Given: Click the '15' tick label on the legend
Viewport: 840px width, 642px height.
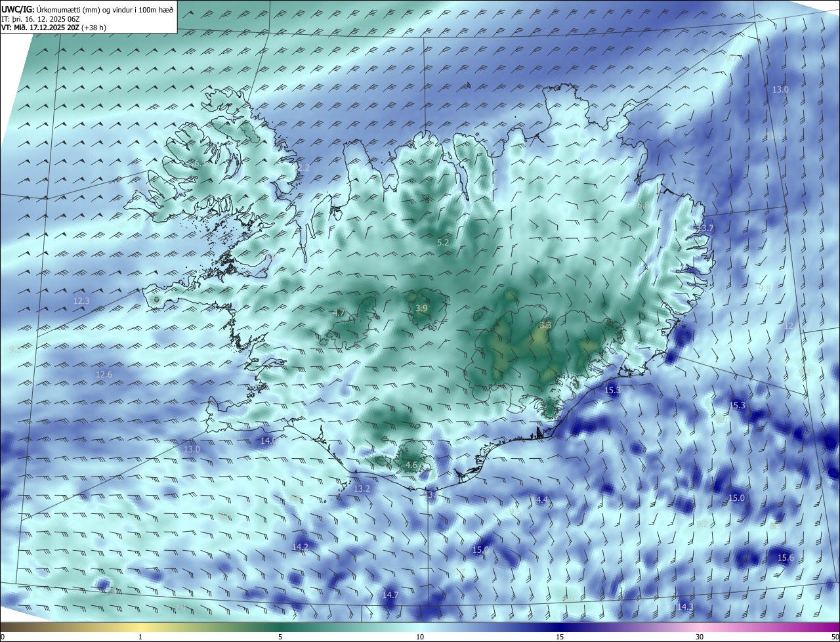Looking at the screenshot, I should click(560, 637).
